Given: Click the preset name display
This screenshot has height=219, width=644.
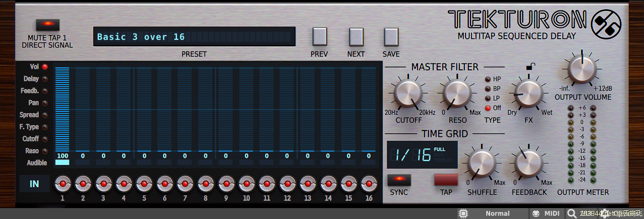Looking at the screenshot, I should pyautogui.click(x=194, y=37).
